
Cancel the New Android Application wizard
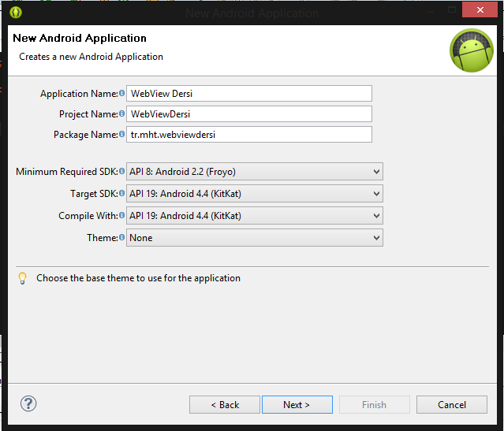[452, 405]
